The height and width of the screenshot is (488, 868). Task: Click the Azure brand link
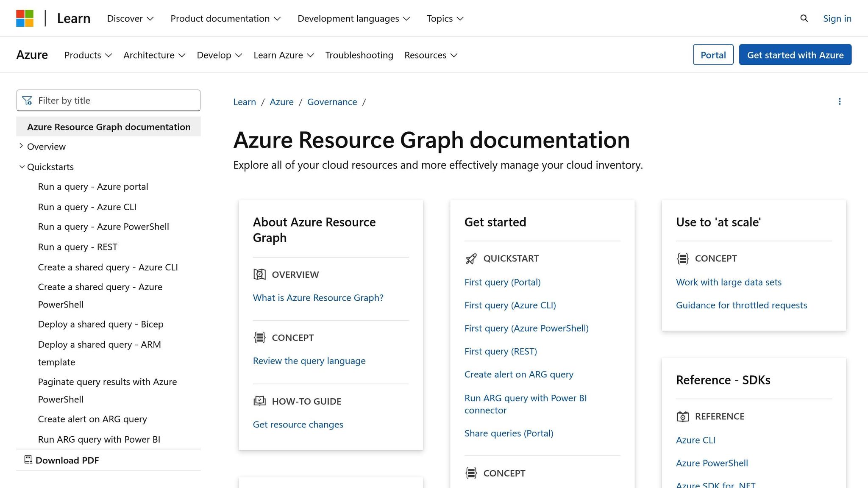[32, 55]
